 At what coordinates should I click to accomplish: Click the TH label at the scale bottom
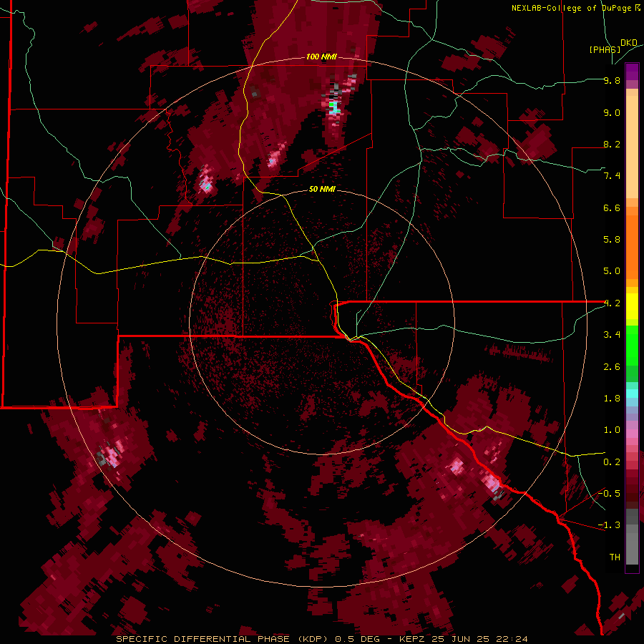tap(615, 557)
